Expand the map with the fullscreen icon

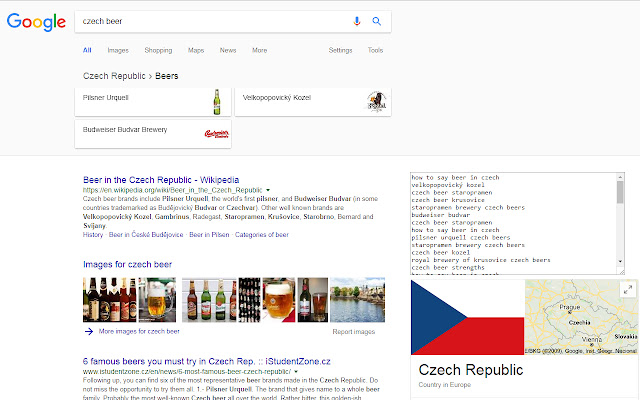628,289
